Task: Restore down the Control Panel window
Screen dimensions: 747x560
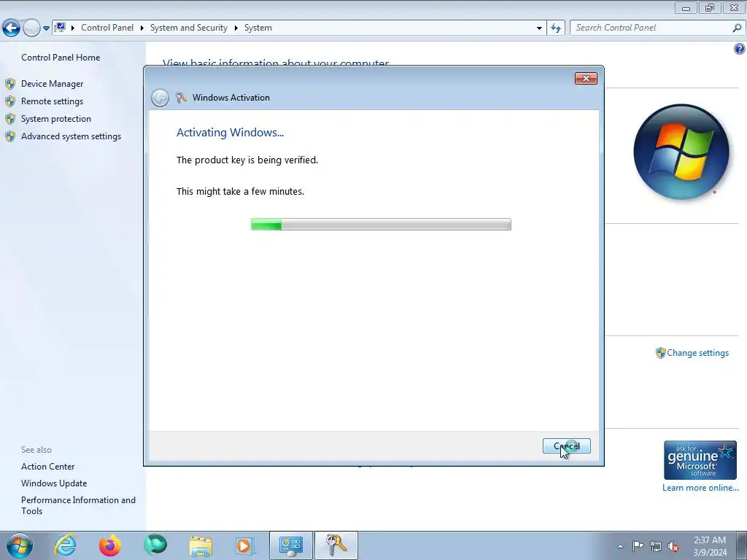Action: pos(710,7)
